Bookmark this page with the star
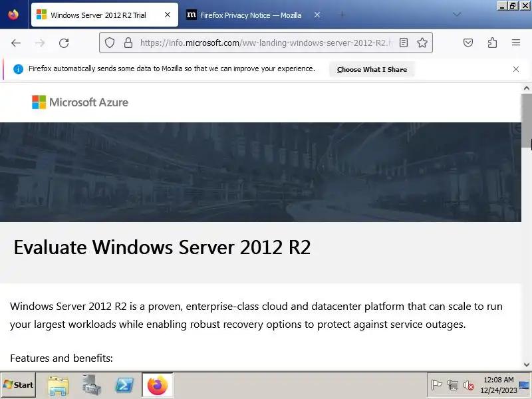This screenshot has height=399, width=532. [422, 43]
